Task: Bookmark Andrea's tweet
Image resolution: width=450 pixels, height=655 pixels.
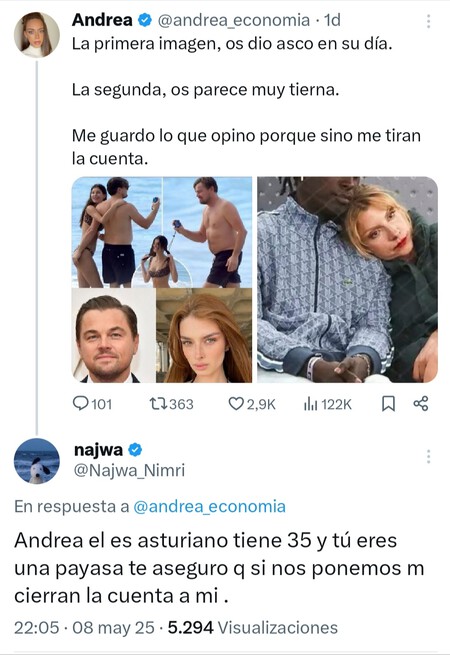Action: [x=389, y=404]
